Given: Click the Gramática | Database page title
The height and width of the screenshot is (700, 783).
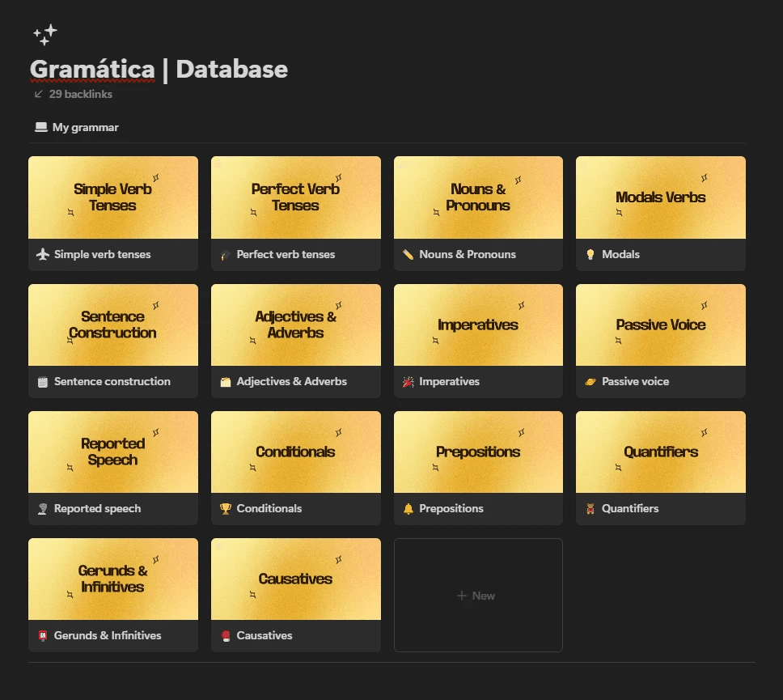Looking at the screenshot, I should pyautogui.click(x=159, y=69).
